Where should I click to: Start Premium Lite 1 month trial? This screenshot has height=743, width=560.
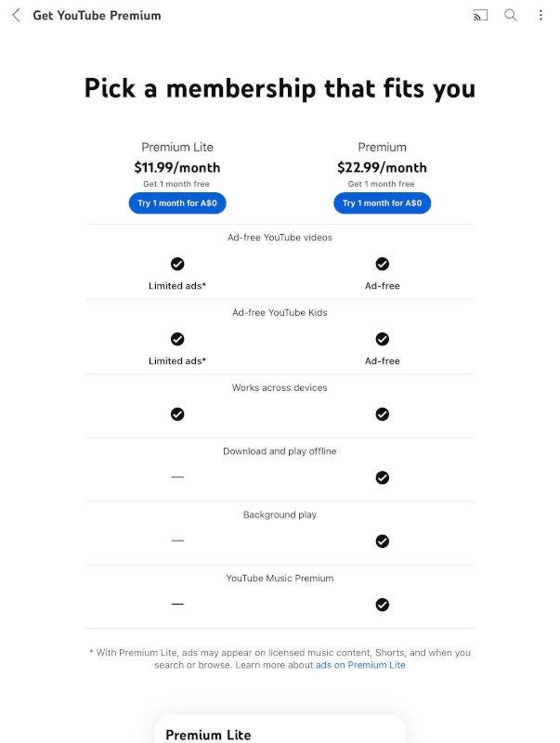click(177, 202)
